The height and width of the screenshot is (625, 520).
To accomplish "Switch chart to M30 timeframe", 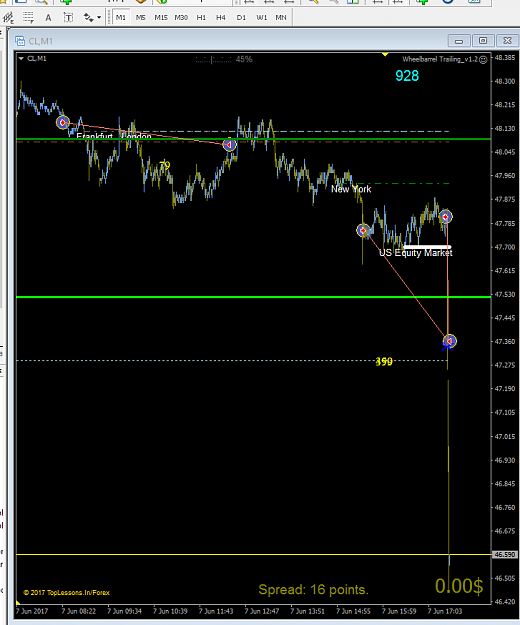I will (181, 18).
